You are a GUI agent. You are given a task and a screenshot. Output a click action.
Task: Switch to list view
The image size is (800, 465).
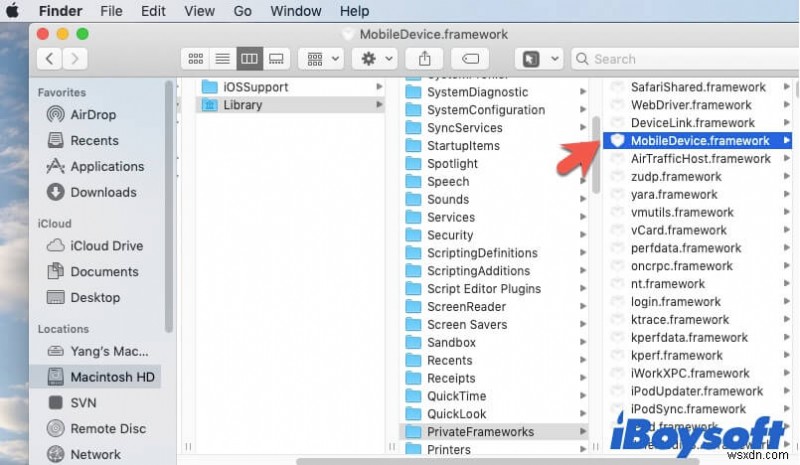[x=222, y=59]
